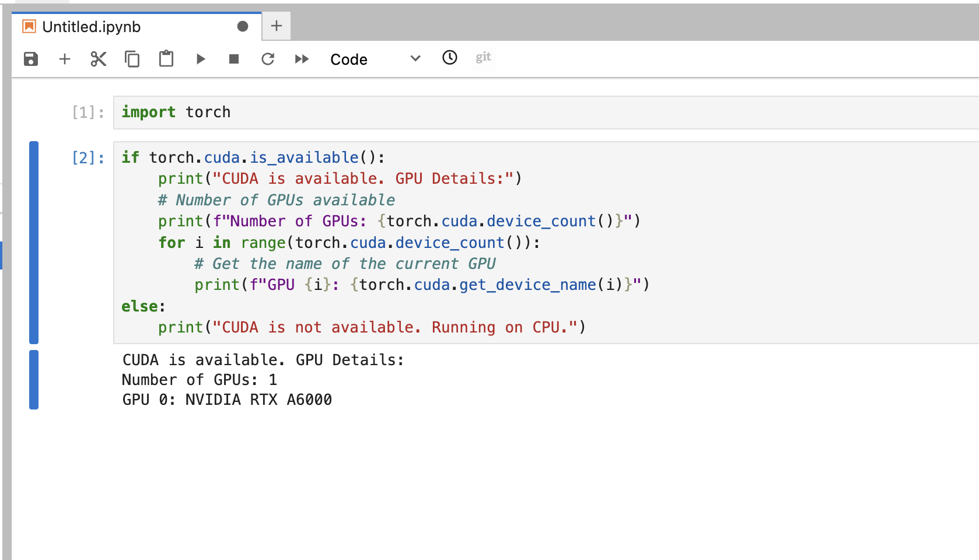Viewport: 979px width, 560px height.
Task: Copy the selected cell
Action: (132, 59)
